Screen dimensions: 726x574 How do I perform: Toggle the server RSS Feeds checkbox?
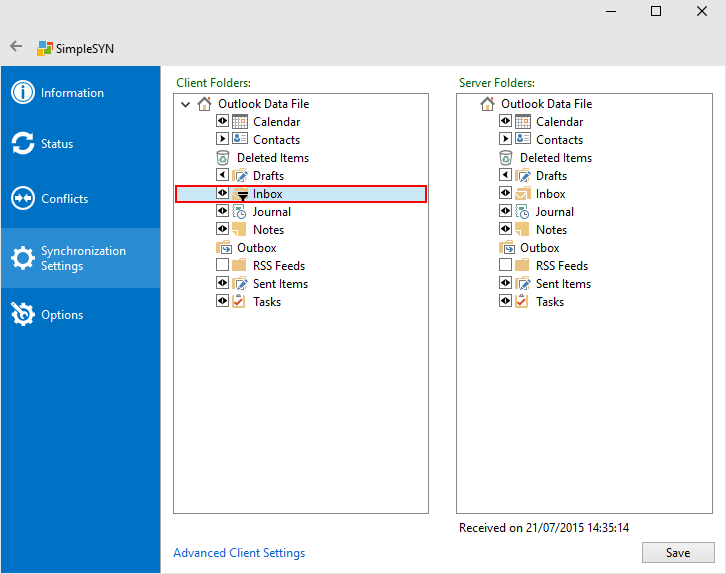tap(506, 266)
